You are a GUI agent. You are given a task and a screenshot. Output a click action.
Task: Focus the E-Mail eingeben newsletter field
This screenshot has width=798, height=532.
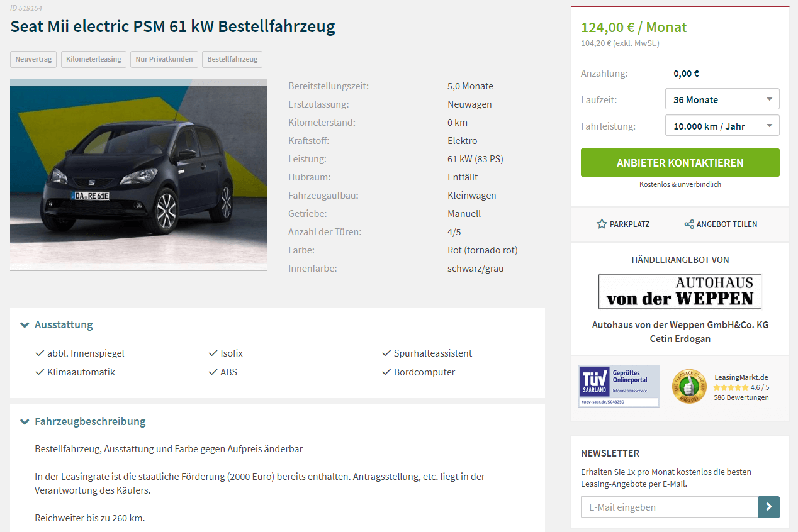670,507
